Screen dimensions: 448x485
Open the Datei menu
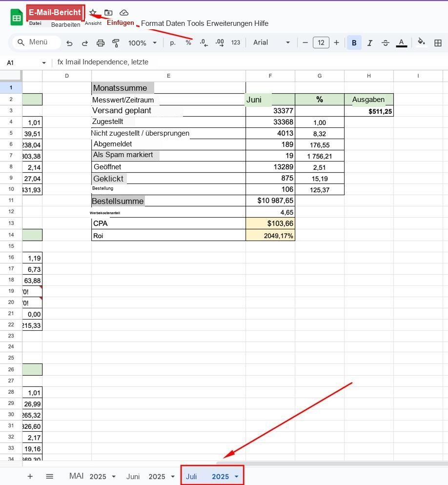(35, 23)
